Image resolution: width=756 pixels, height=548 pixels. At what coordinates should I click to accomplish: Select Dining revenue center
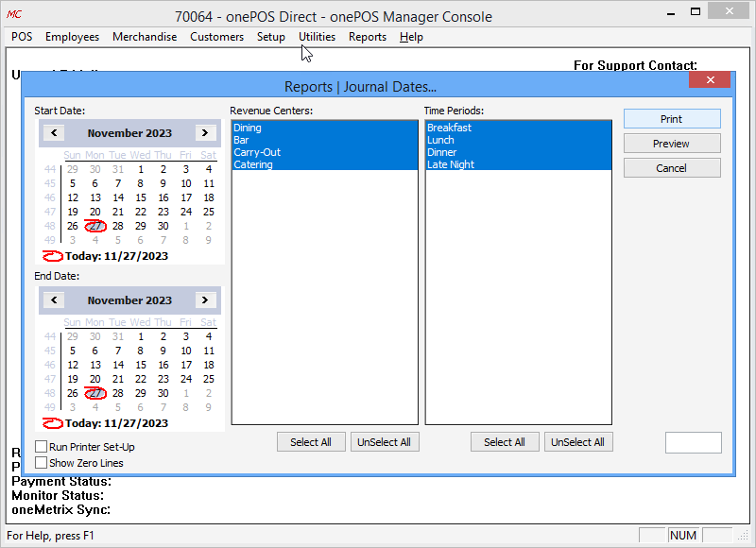pos(324,128)
